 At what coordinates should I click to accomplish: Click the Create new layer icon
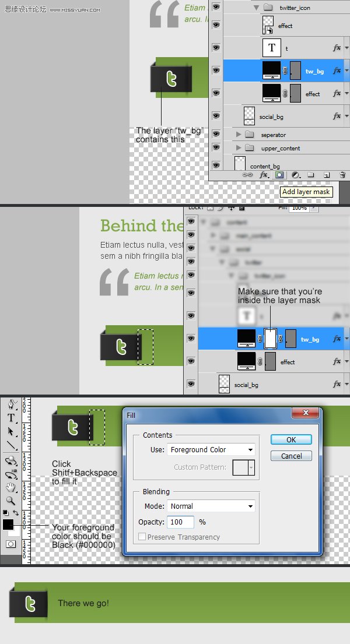327,175
